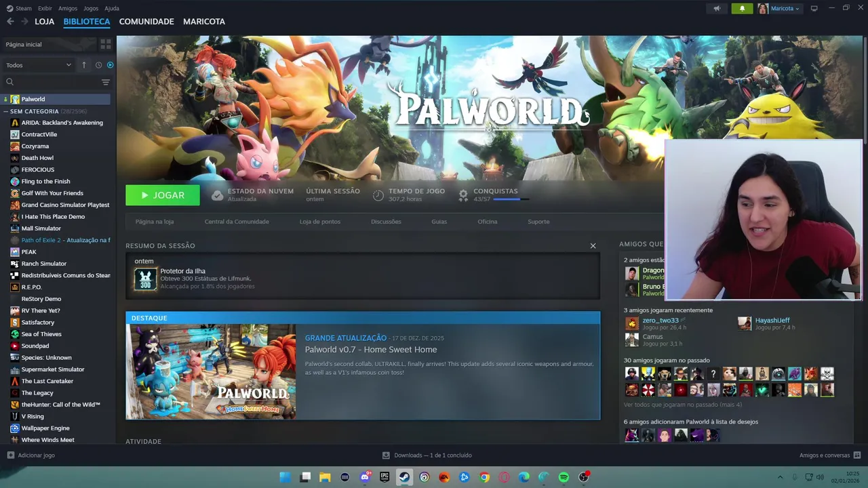The image size is (868, 488).
Task: Open Discord from the taskbar
Action: point(365,477)
